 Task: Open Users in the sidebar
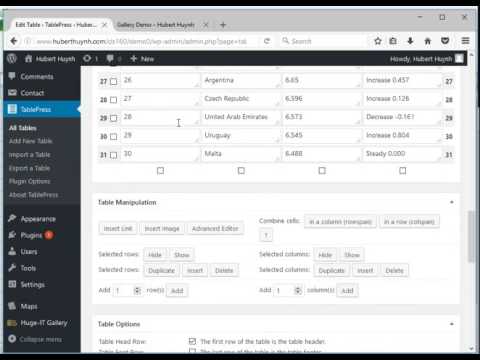[29, 252]
